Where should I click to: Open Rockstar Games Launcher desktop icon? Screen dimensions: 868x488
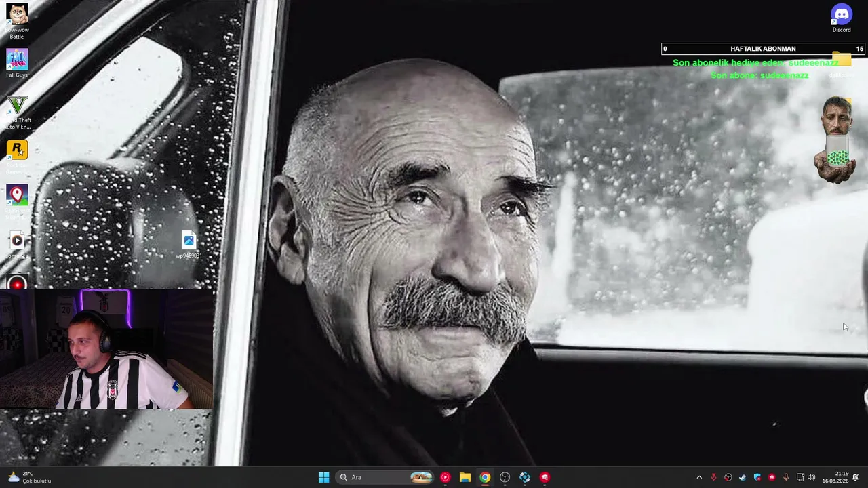[17, 156]
